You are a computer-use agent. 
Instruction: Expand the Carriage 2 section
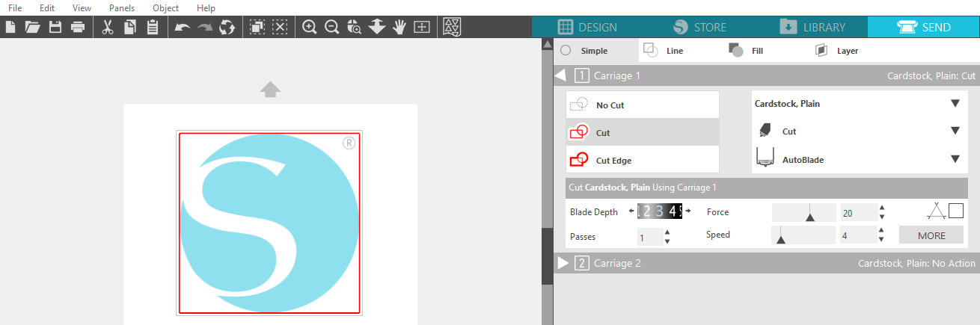563,263
